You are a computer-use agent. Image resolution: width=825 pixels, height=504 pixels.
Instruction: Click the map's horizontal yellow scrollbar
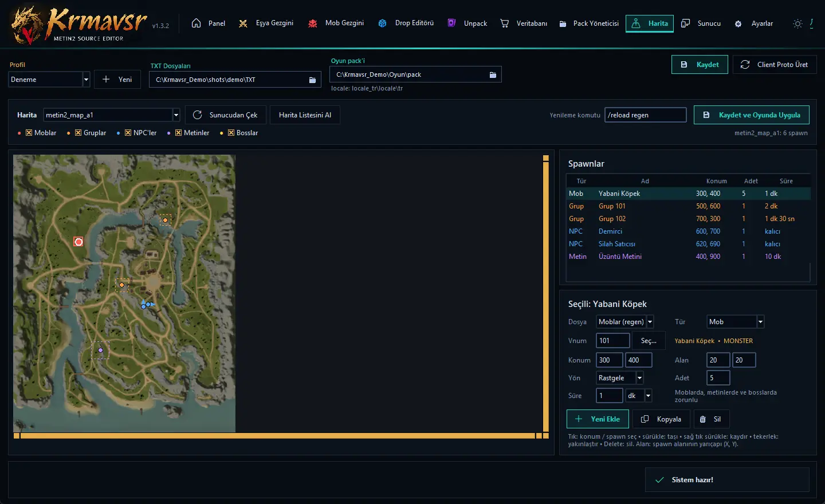pos(277,436)
